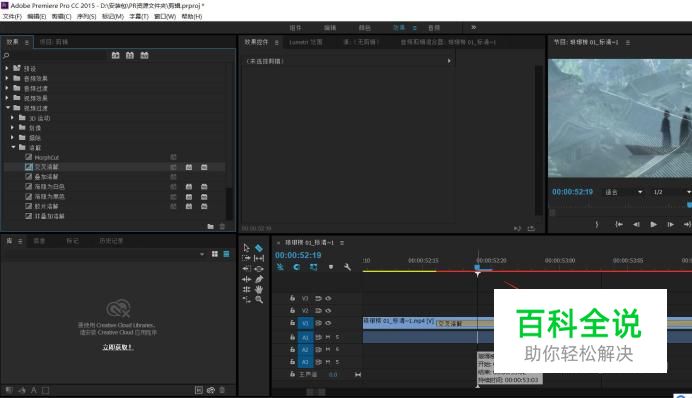Screen dimensions: 692x398
Task: Solo audio track A1 with S button
Action: click(x=337, y=337)
